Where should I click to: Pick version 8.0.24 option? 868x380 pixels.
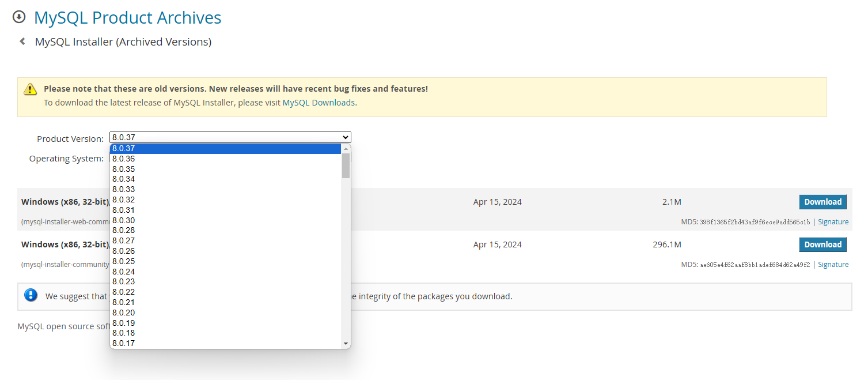(x=225, y=272)
